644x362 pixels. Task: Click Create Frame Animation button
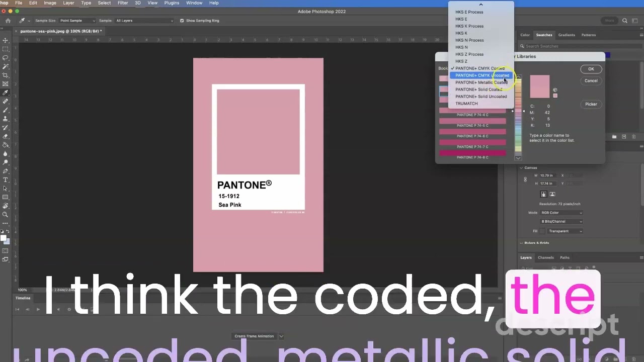coord(254,336)
